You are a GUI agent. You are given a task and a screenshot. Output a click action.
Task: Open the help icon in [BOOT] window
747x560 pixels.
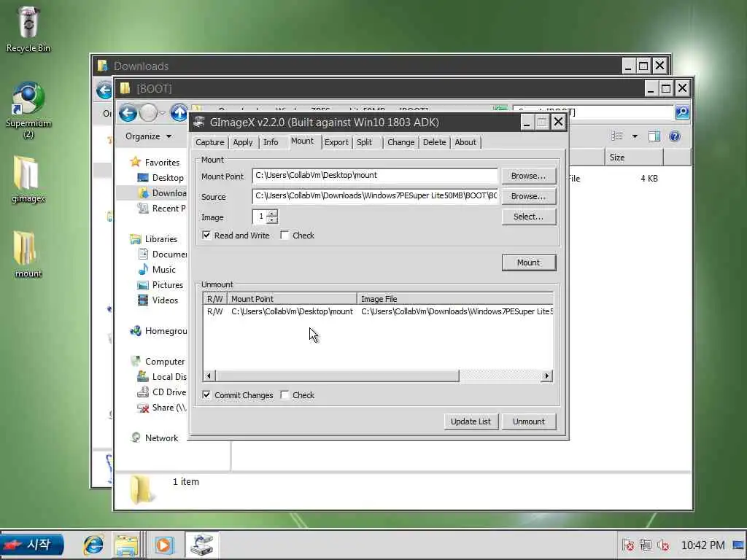(675, 136)
